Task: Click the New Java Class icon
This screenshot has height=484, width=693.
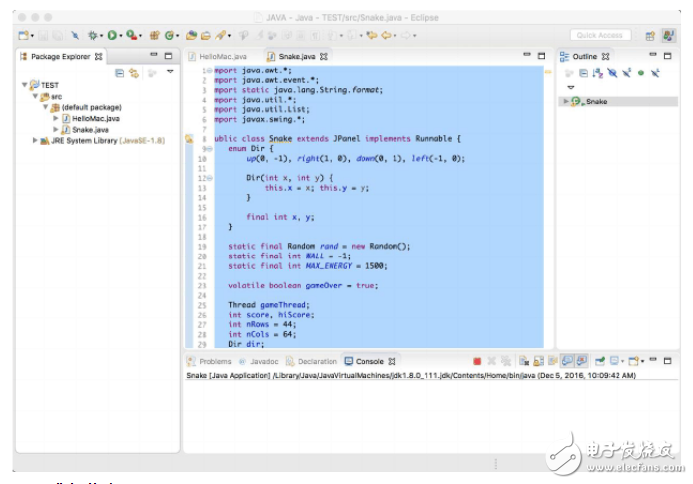Action: [169, 35]
